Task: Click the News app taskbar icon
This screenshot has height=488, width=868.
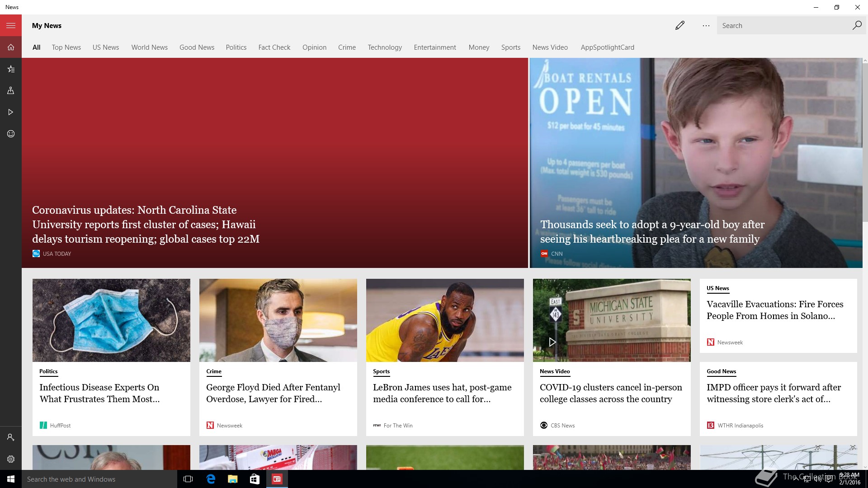Action: 277,479
